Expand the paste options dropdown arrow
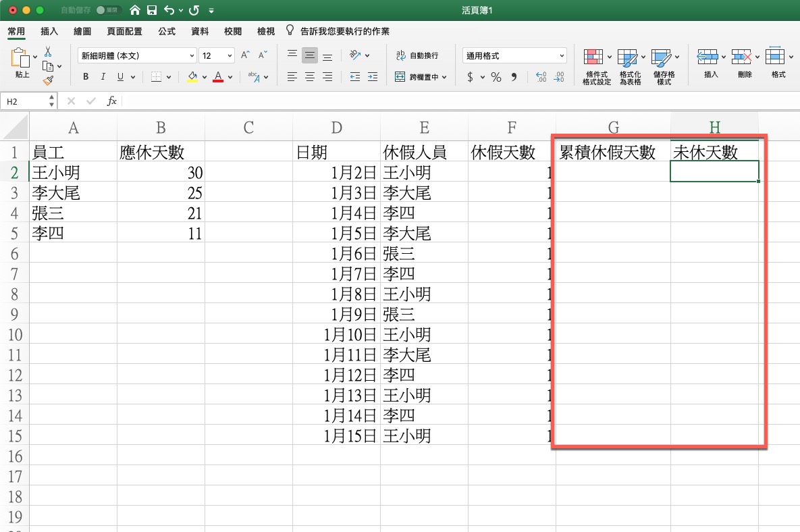Viewport: 800px width, 532px height. point(34,57)
